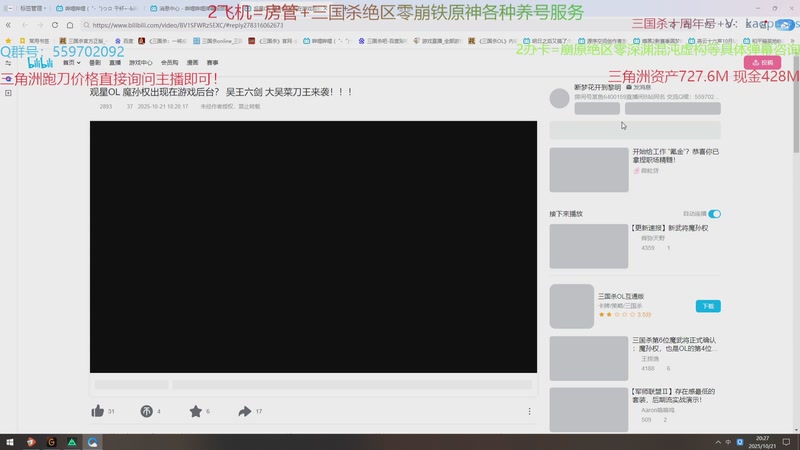Open the three-dot more options under the video
This screenshot has height=450, width=800.
coord(529,411)
